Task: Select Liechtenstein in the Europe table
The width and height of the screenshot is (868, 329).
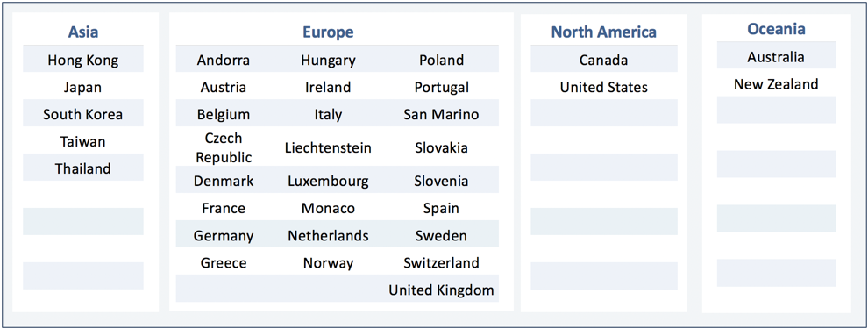Action: click(328, 148)
